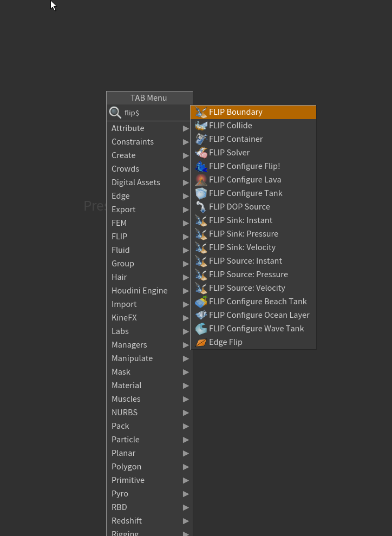Open the Polygon submenu
This screenshot has width=392, height=536.
[x=149, y=467]
